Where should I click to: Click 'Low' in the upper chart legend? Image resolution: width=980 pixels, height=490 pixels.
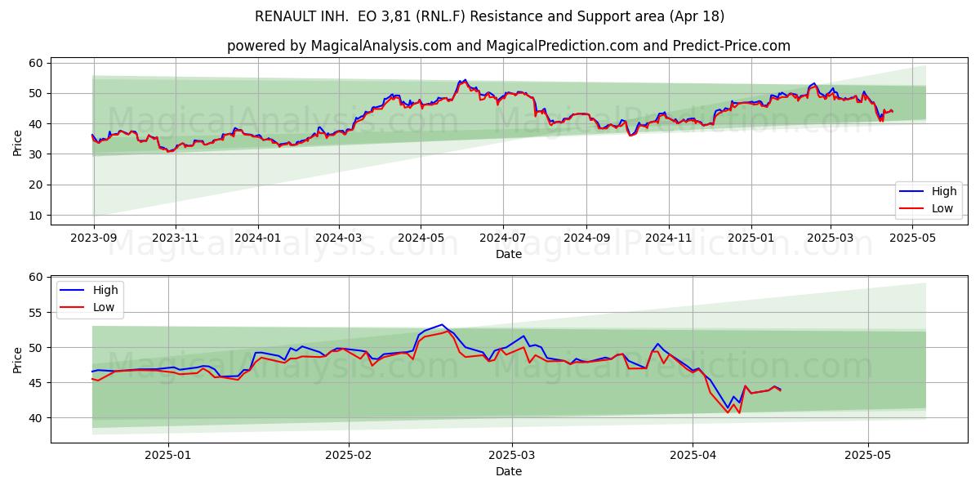tap(942, 208)
